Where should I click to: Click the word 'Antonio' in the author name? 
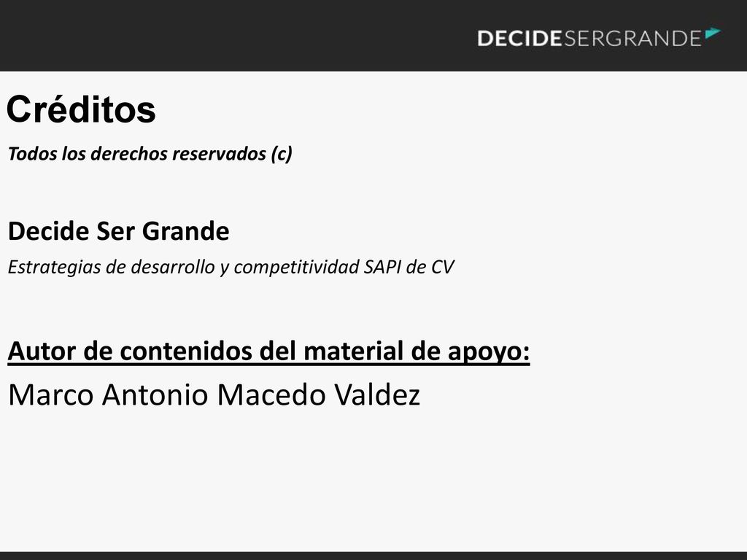(x=155, y=394)
